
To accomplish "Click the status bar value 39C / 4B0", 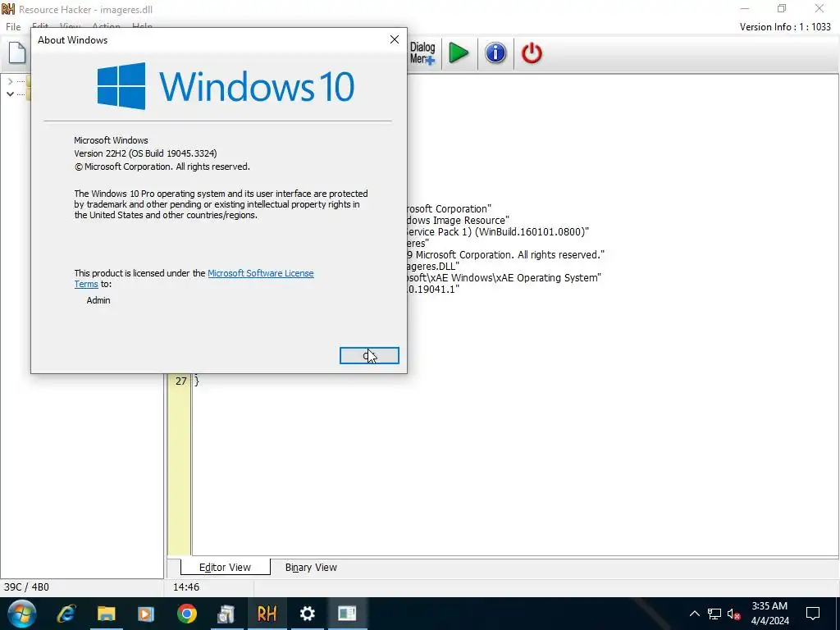I will 26,587.
